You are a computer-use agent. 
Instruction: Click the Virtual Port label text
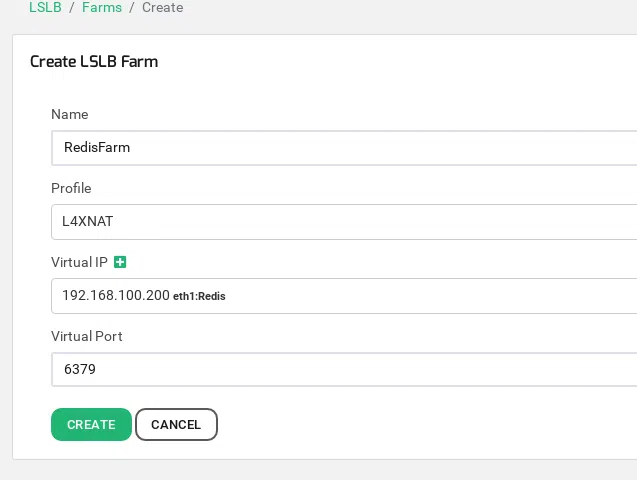click(87, 336)
